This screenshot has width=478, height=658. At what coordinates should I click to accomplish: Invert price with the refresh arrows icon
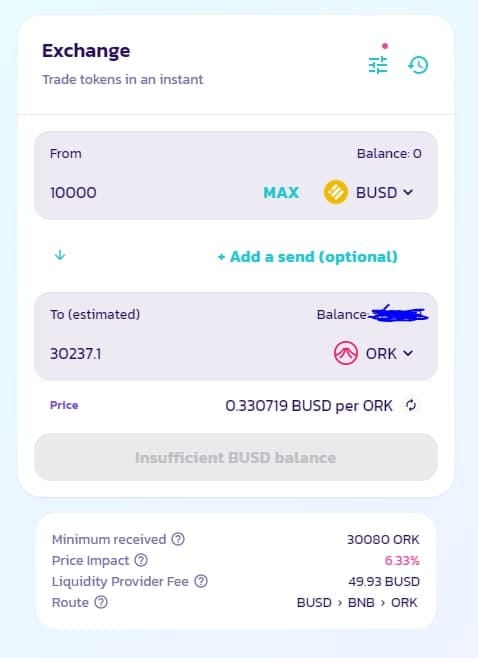(x=411, y=405)
